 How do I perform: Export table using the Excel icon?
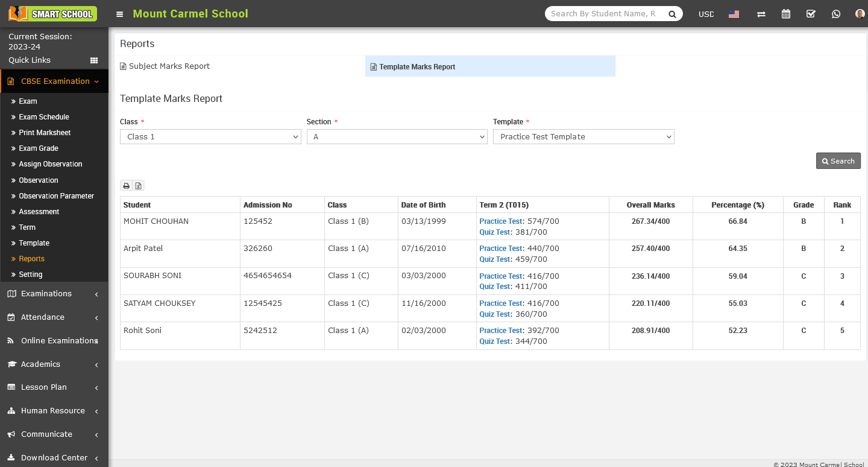138,186
